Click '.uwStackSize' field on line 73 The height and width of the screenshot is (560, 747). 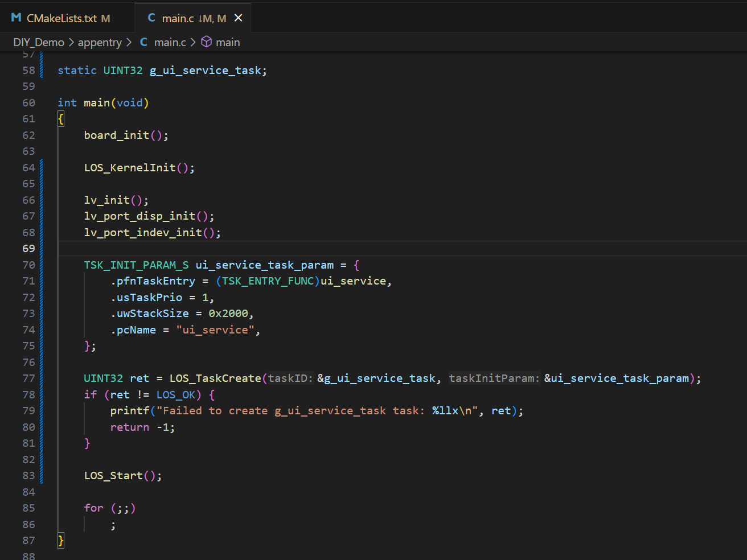(150, 314)
